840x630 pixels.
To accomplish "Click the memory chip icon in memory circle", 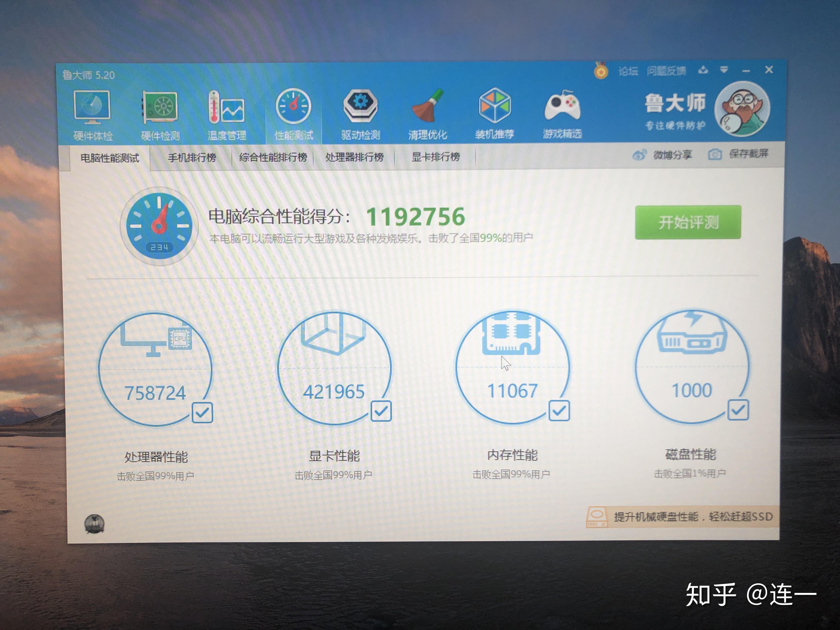I will coord(511,333).
